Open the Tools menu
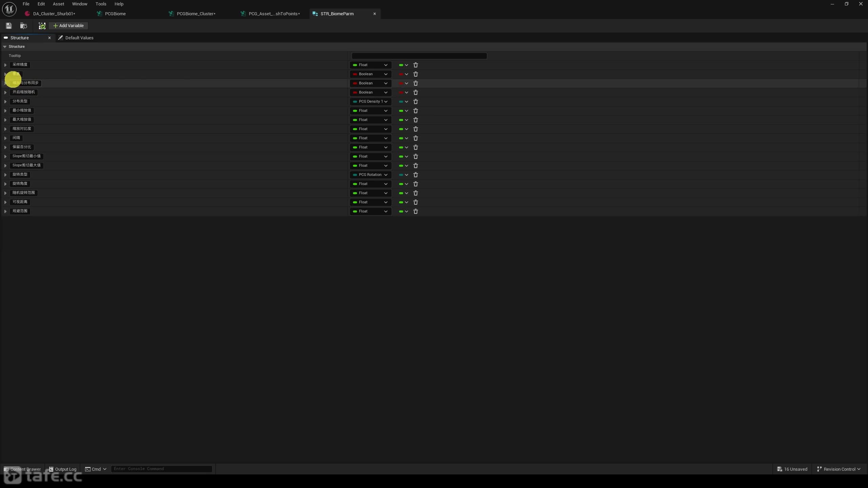Screen dimensions: 868x488 point(101,4)
